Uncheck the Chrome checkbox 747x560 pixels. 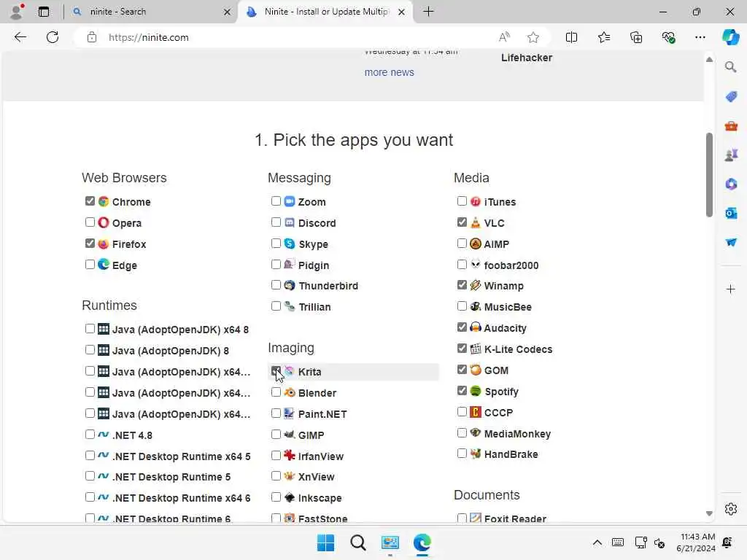pos(90,201)
